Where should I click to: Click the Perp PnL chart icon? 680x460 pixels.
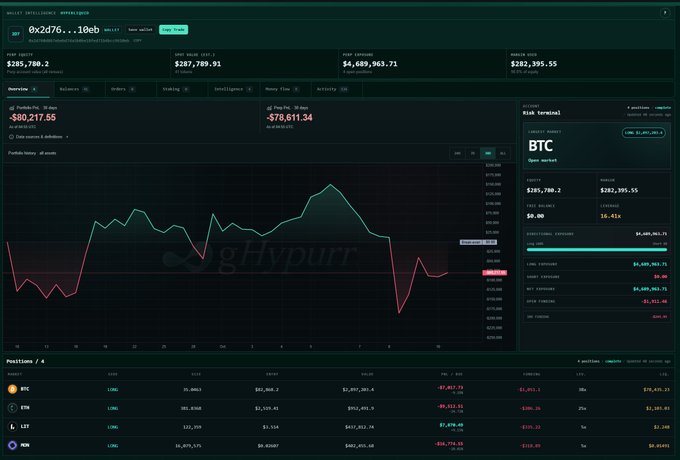[x=269, y=108]
